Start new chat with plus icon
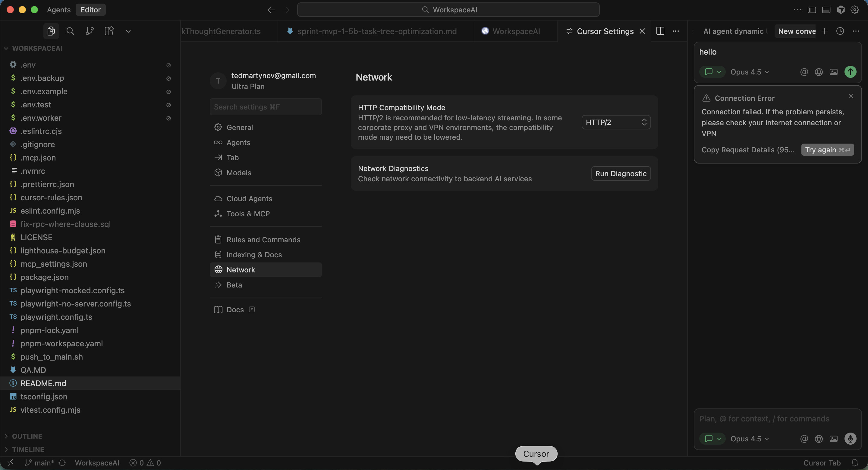 click(x=825, y=31)
